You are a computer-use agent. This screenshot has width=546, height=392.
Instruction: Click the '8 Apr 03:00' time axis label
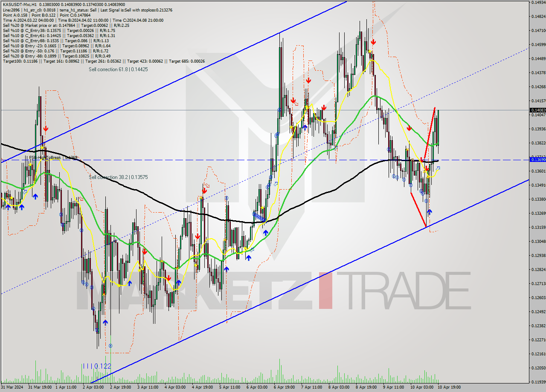pyautogui.click(x=340, y=387)
